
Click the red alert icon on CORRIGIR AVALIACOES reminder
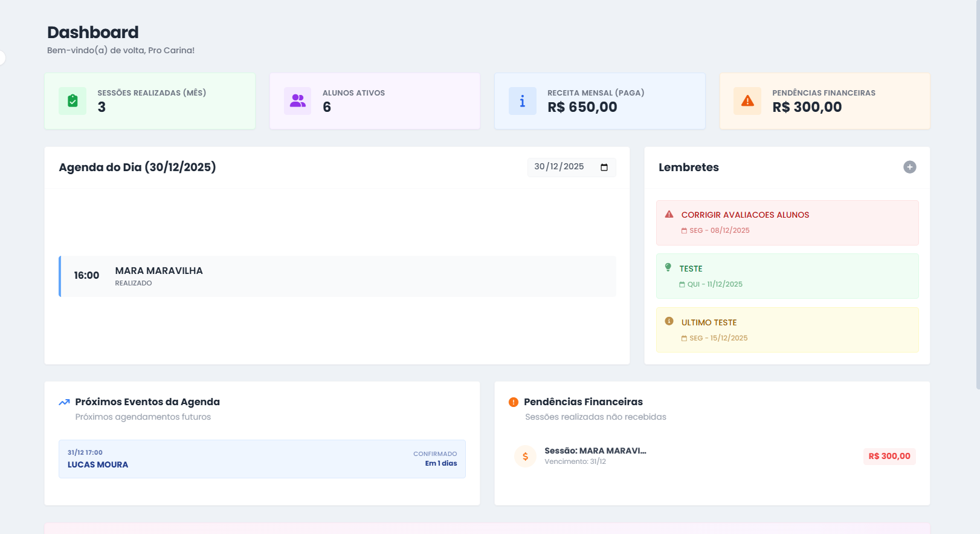pos(669,214)
